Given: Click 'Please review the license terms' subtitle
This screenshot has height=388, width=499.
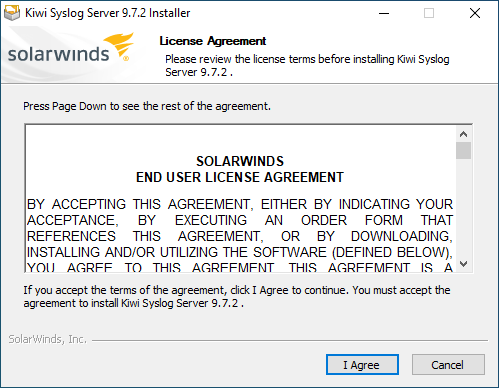Looking at the screenshot, I should click(x=307, y=66).
